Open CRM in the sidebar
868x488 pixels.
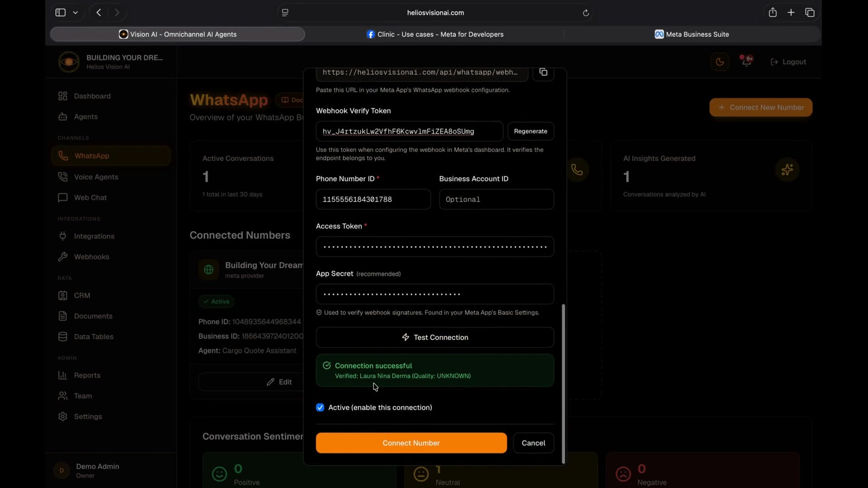point(110,295)
